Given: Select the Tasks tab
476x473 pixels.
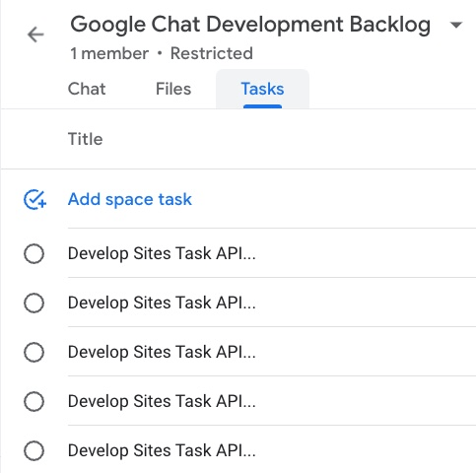Looking at the screenshot, I should [262, 89].
